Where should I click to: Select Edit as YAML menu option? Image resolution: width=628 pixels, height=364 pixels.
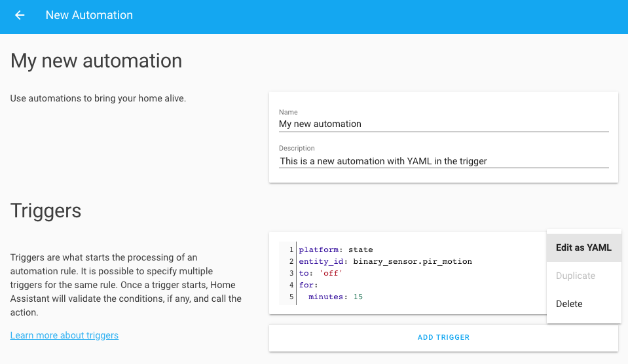(583, 247)
